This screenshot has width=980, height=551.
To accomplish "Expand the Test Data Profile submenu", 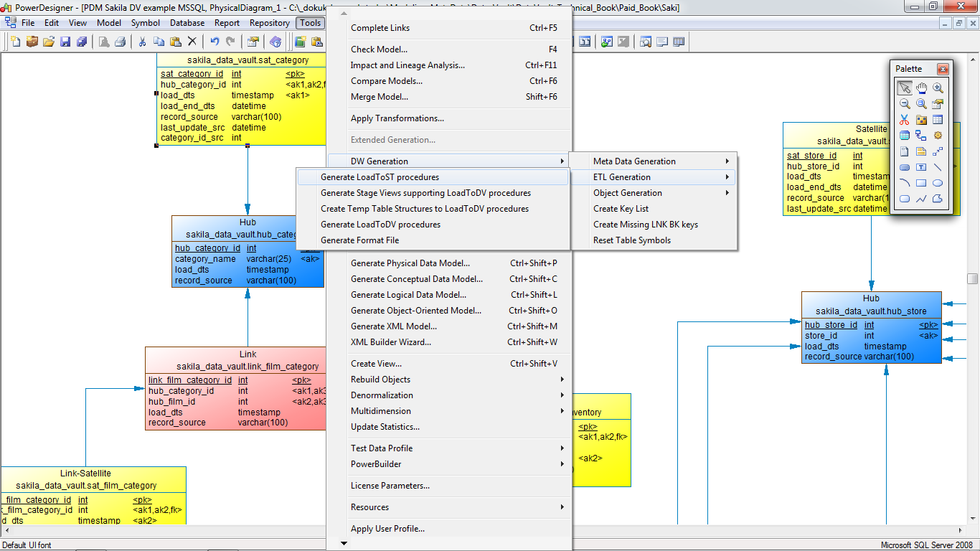I will click(x=450, y=448).
